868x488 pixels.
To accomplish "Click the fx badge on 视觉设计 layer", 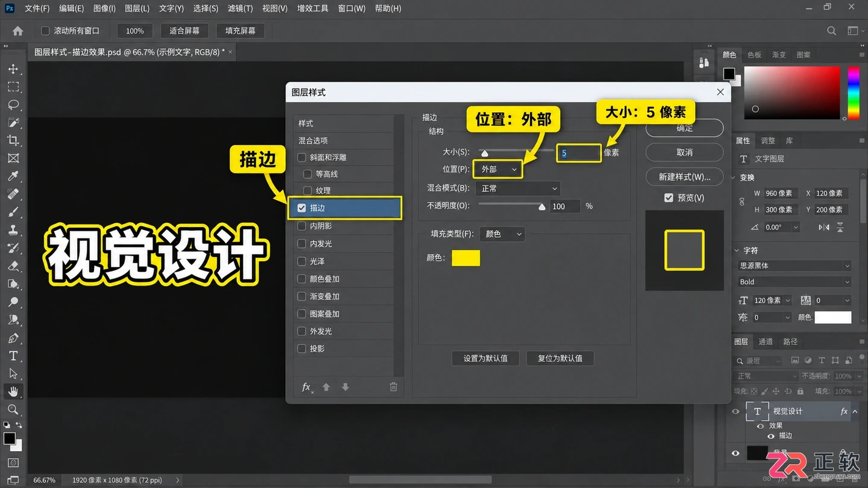I will point(844,411).
